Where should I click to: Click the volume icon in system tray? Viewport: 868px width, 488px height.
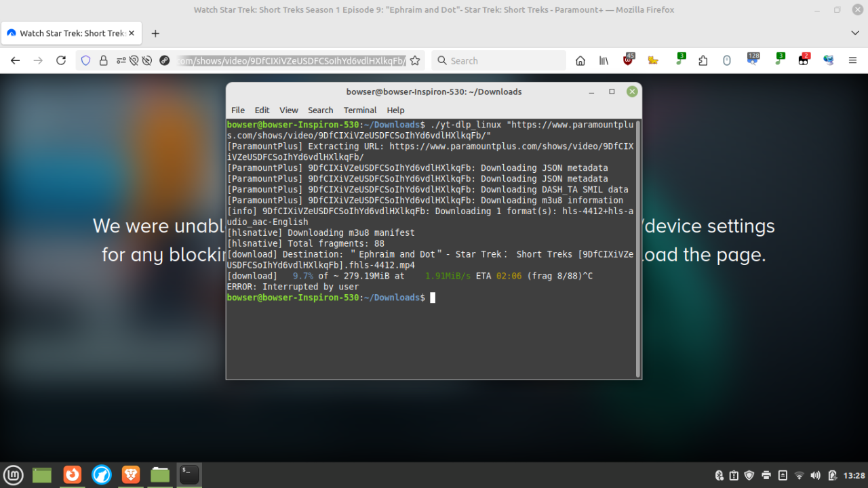point(815,475)
